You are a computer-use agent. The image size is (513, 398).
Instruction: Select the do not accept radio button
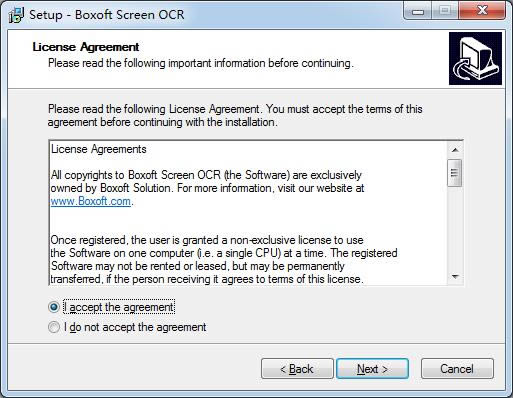click(x=54, y=327)
